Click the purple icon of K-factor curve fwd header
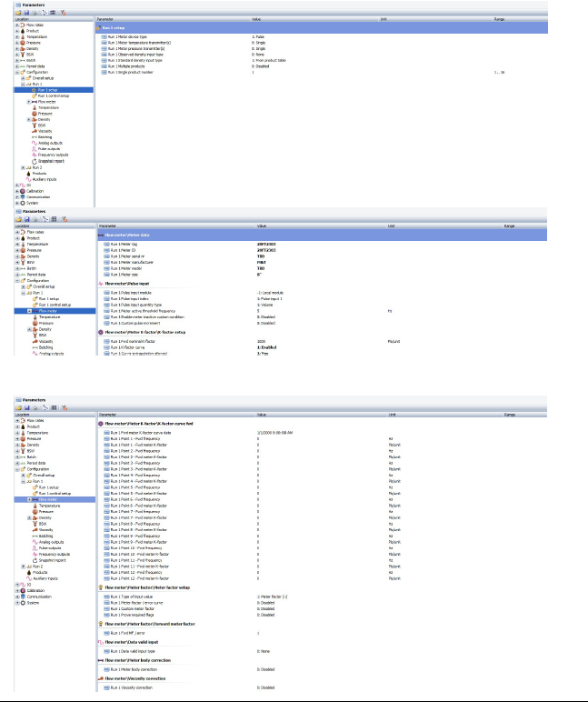The width and height of the screenshot is (588, 702). pos(101,424)
